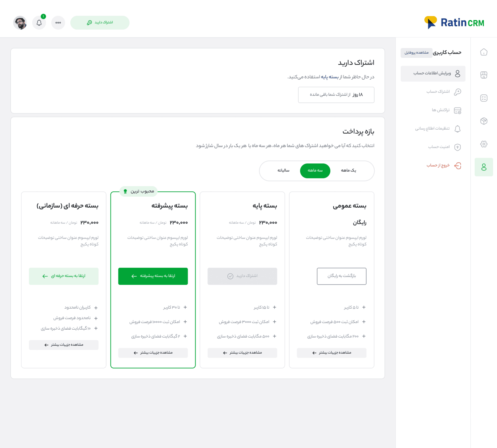Click مشاهده پروفایل button
Viewport: 497px width, 448px height.
tap(416, 53)
